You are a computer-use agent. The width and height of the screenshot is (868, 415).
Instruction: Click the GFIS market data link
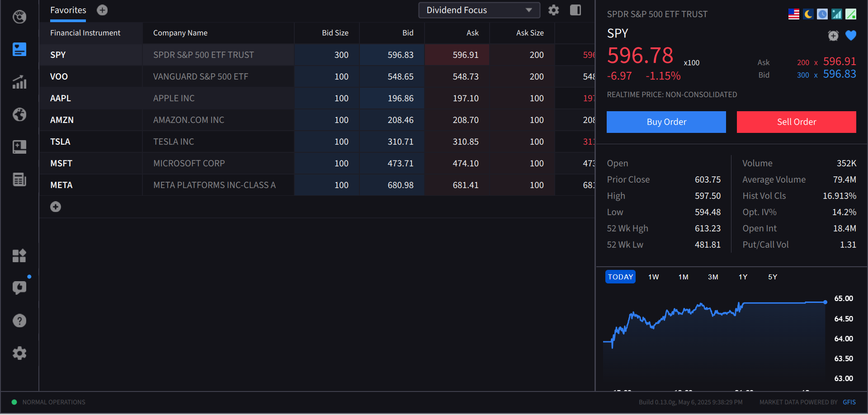tap(849, 402)
